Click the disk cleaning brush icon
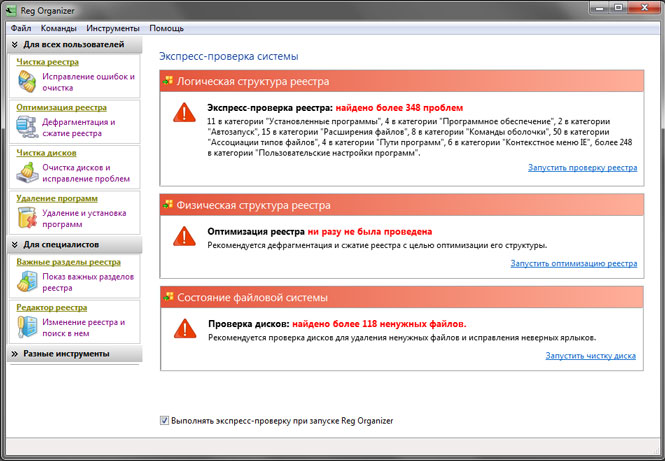 [27, 173]
